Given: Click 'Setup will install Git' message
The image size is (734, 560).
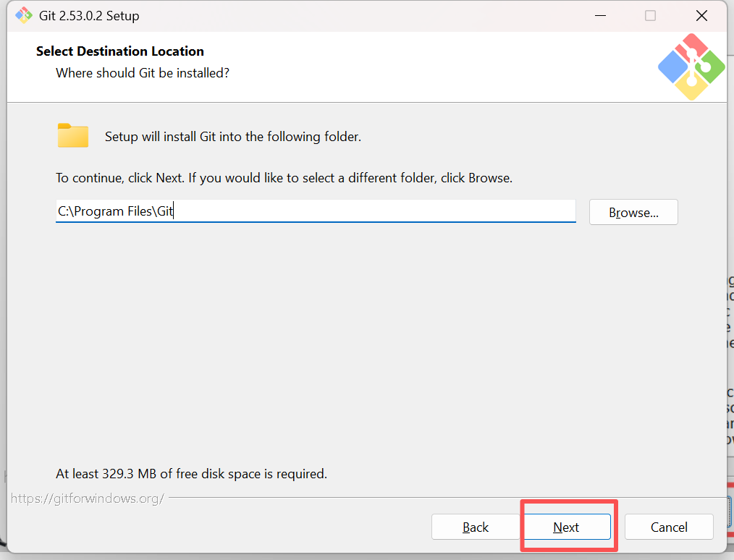Looking at the screenshot, I should [232, 137].
